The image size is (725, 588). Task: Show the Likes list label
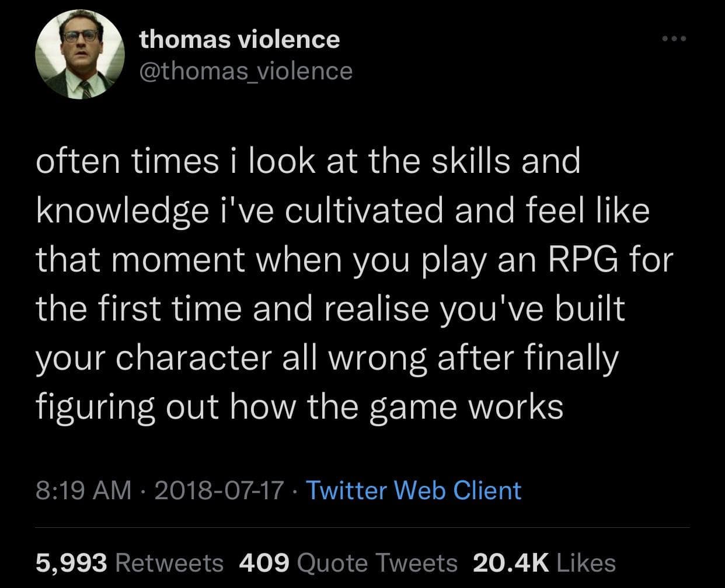point(587,563)
